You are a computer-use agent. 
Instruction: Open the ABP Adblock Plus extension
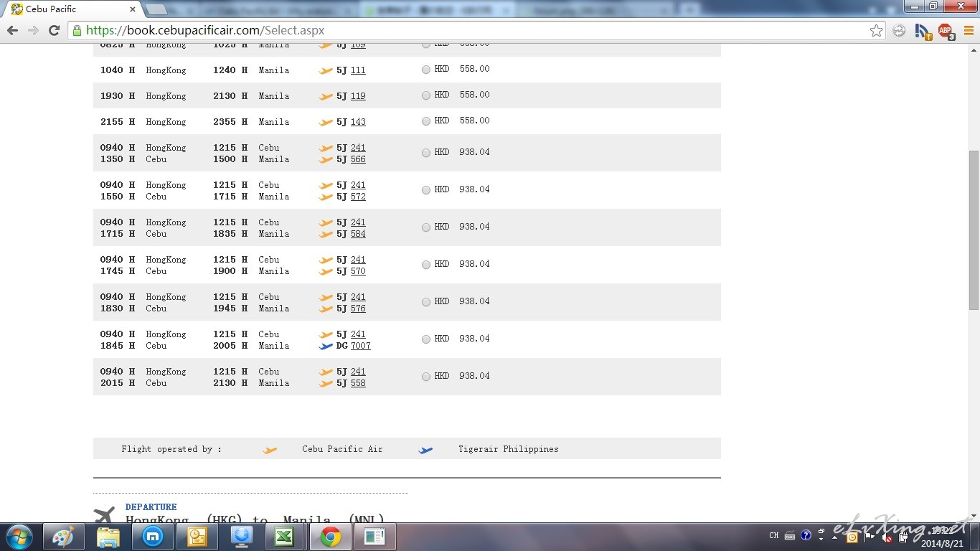coord(946,31)
